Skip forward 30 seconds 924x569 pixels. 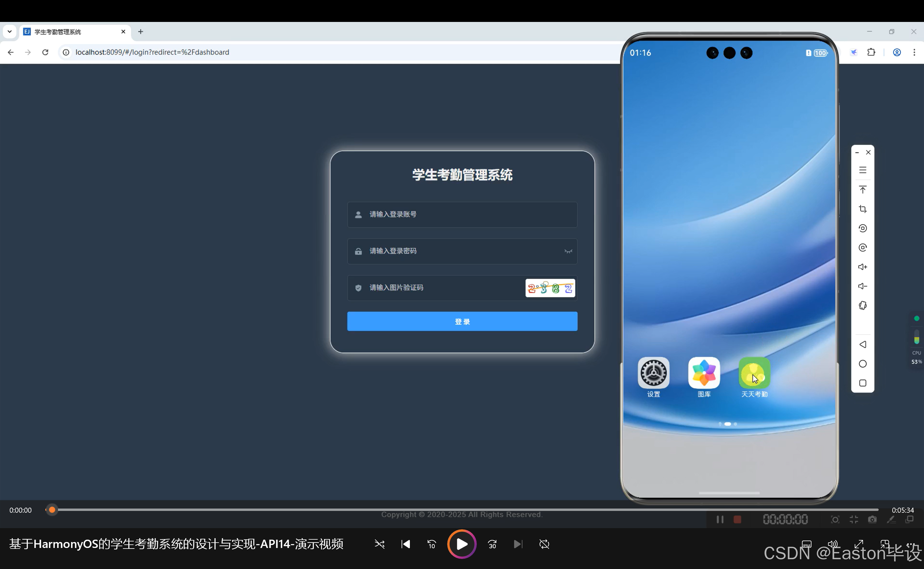(492, 544)
